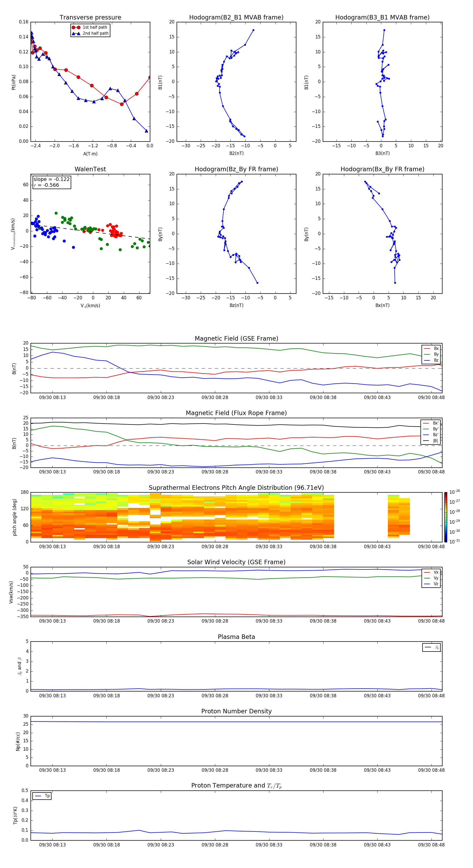This screenshot has height=868, width=473.
Task: Click the Walen test dashed fit line
Action: coord(90,232)
